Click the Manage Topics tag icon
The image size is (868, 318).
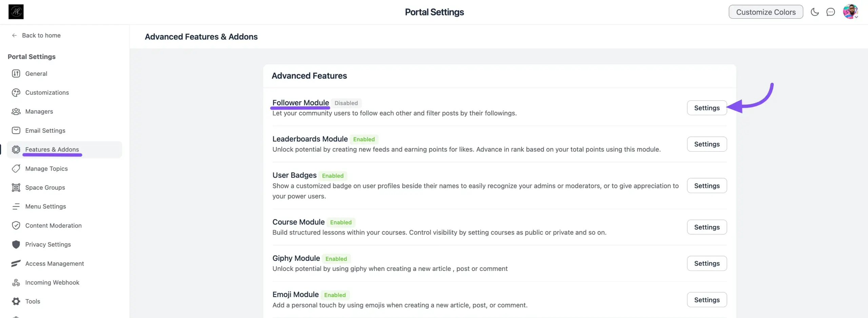point(16,169)
